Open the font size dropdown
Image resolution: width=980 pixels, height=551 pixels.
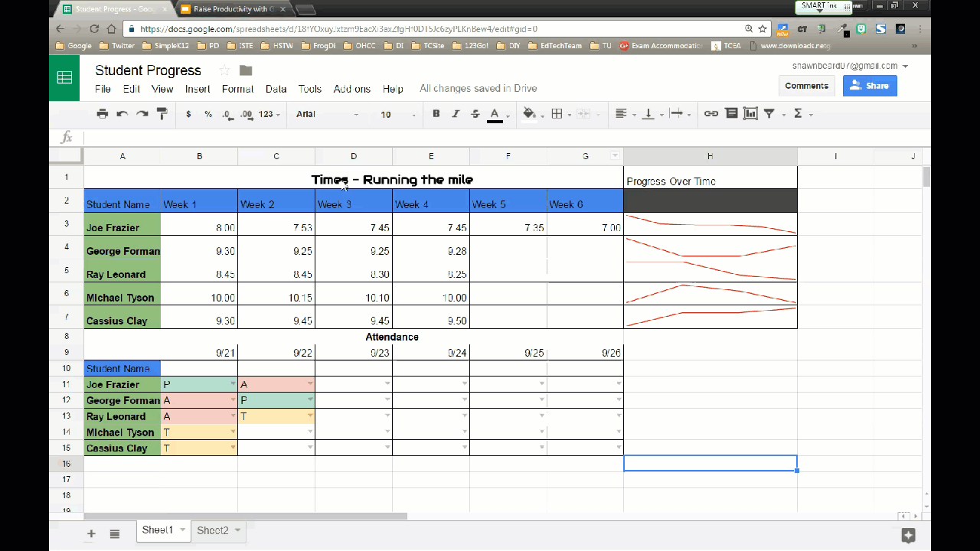click(397, 115)
